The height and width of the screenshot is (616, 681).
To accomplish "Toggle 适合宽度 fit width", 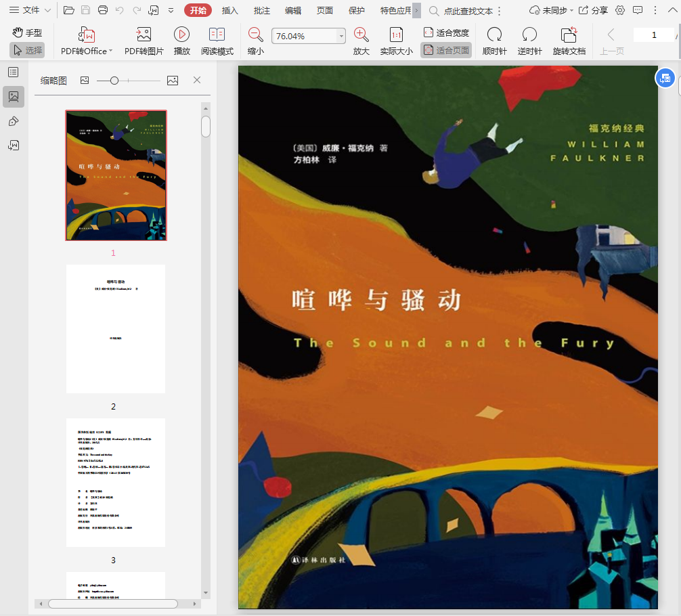I will [x=446, y=32].
